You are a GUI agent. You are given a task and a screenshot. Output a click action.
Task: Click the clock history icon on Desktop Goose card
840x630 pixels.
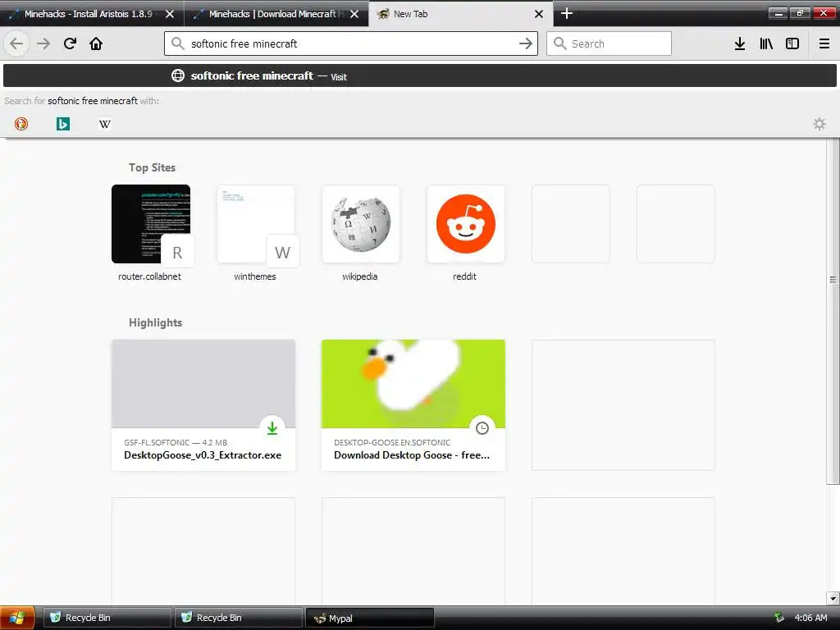tap(482, 427)
